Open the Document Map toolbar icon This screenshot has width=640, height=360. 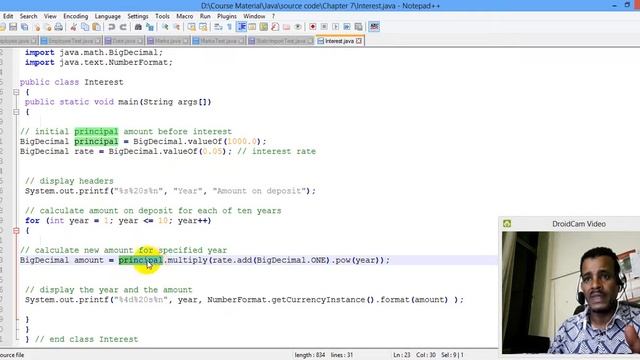click(x=264, y=27)
